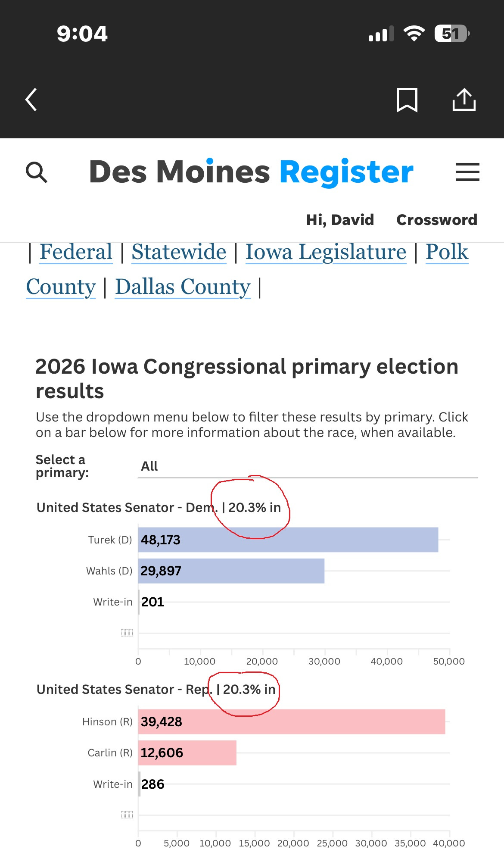
Task: Jump to Dallas County results
Action: (x=183, y=287)
